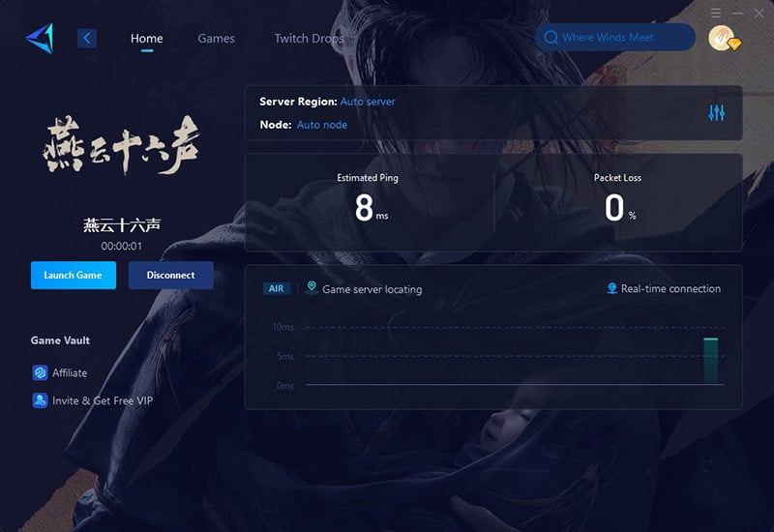Click the real-time connection icon
Screen dimensions: 774x532
(612, 288)
